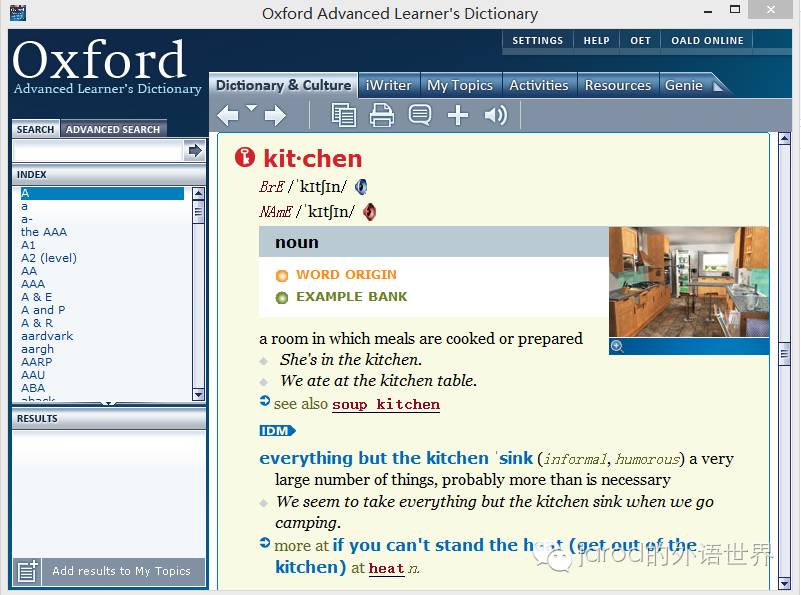
Task: Click entry pane scrollbar thumb
Action: click(x=784, y=354)
